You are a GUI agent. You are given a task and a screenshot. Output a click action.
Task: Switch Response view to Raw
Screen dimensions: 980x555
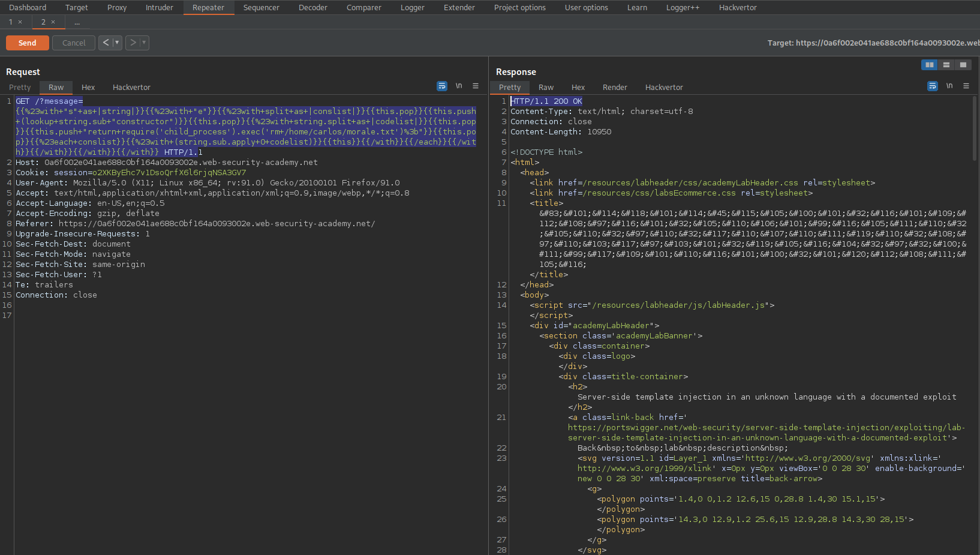(546, 87)
